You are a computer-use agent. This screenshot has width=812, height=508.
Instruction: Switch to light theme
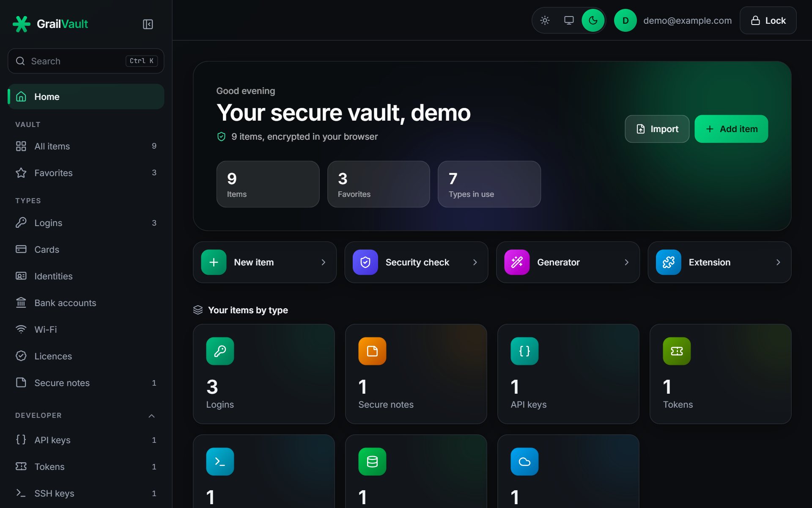point(545,20)
